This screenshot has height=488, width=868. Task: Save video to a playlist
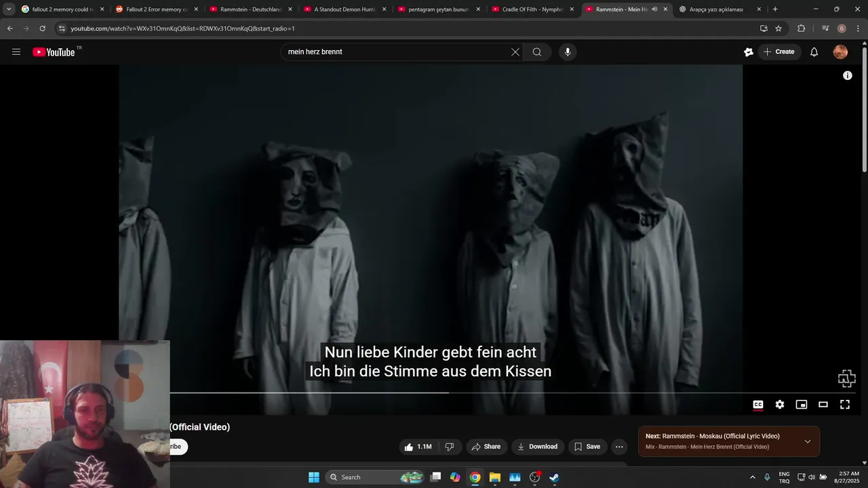point(587,447)
